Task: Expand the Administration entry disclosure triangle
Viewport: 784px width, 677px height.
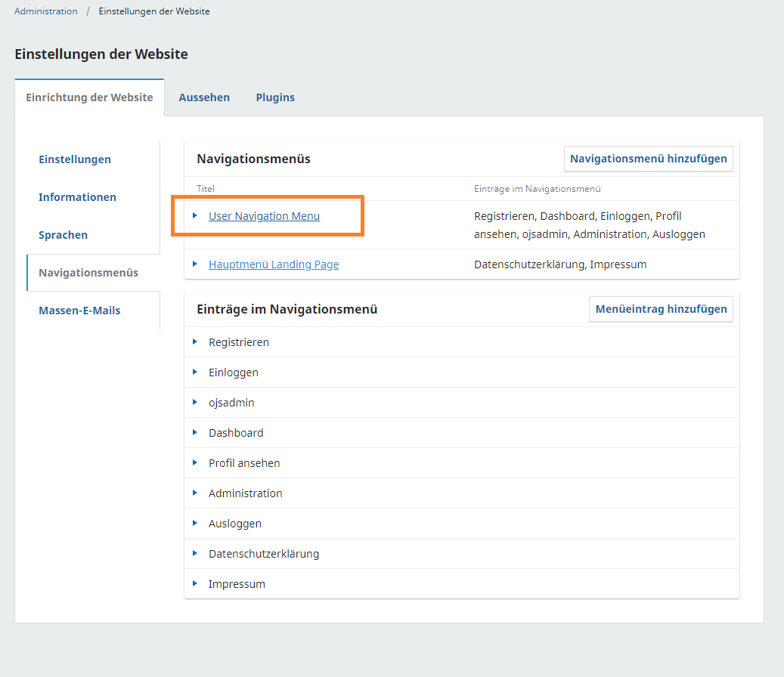Action: 195,493
